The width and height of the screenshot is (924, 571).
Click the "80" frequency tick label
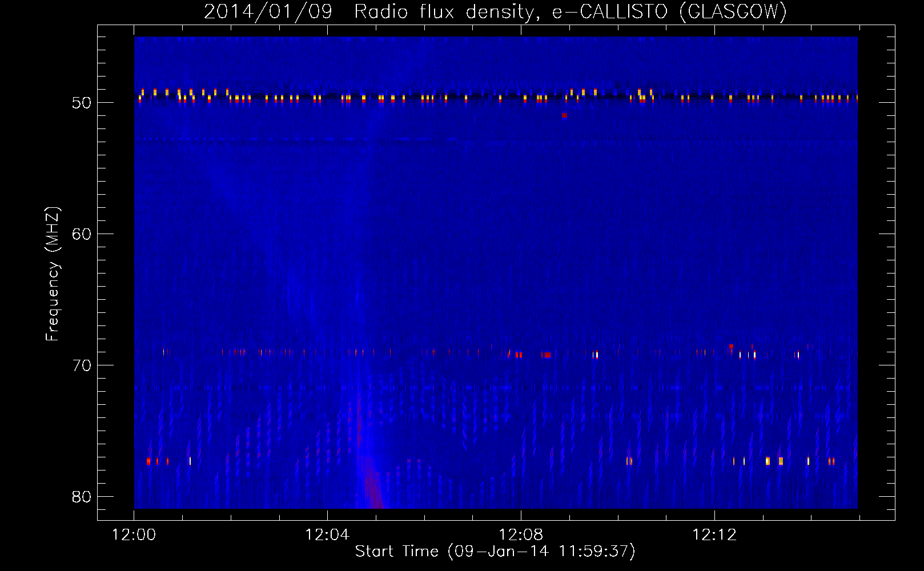click(x=82, y=497)
